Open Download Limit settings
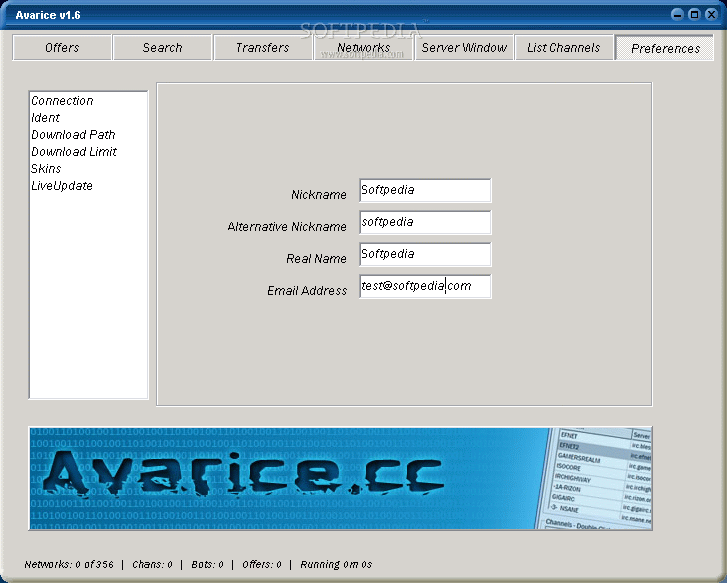The width and height of the screenshot is (727, 583). tap(74, 152)
